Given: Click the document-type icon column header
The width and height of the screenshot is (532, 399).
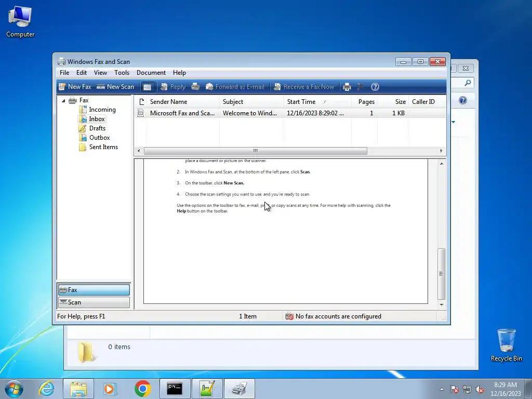Looking at the screenshot, I should pyautogui.click(x=141, y=102).
